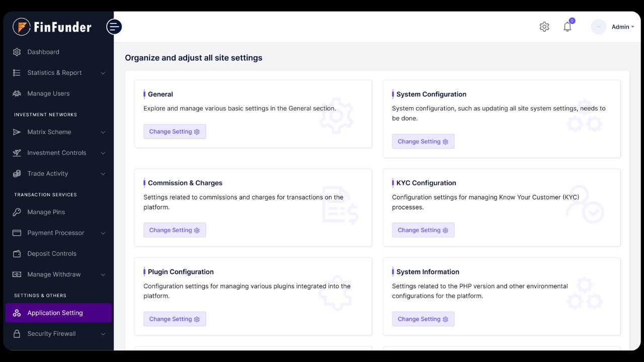
Task: Toggle the sidebar with the hamburger button
Action: pyautogui.click(x=114, y=27)
